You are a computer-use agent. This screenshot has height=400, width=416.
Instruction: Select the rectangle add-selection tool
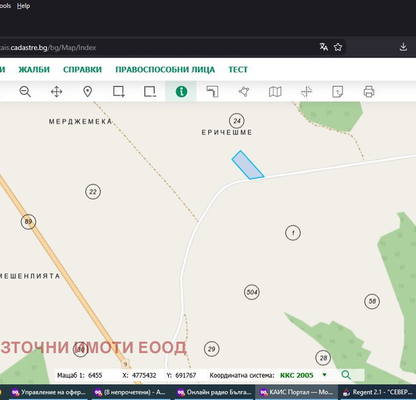tap(119, 91)
